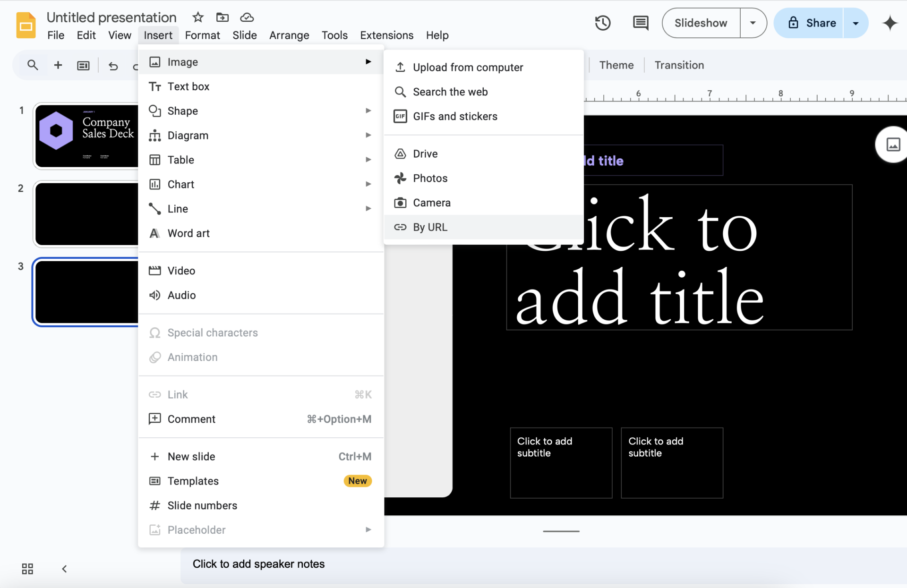The image size is (907, 588).
Task: Expand the Shape submenu
Action: (x=261, y=111)
